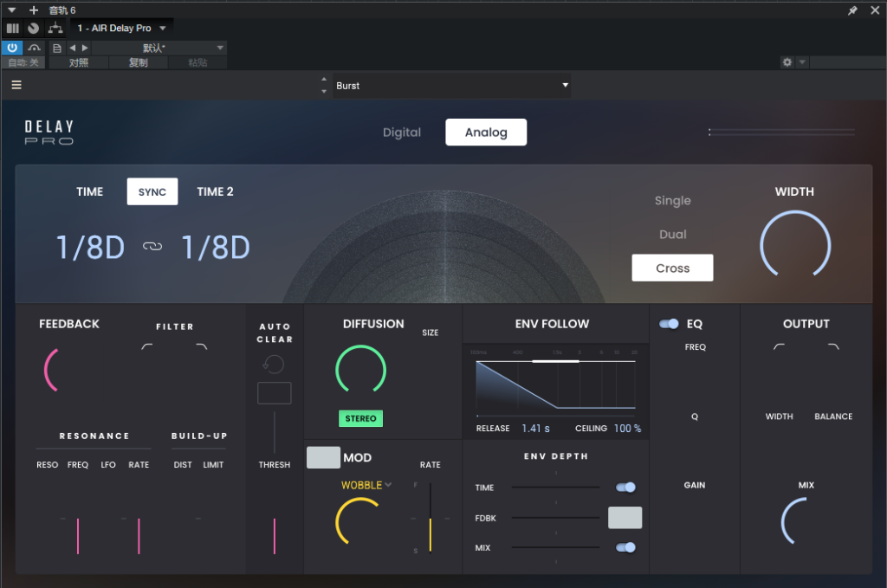Toggle the blue plugin power button
Image resolution: width=887 pixels, height=588 pixels.
point(12,48)
